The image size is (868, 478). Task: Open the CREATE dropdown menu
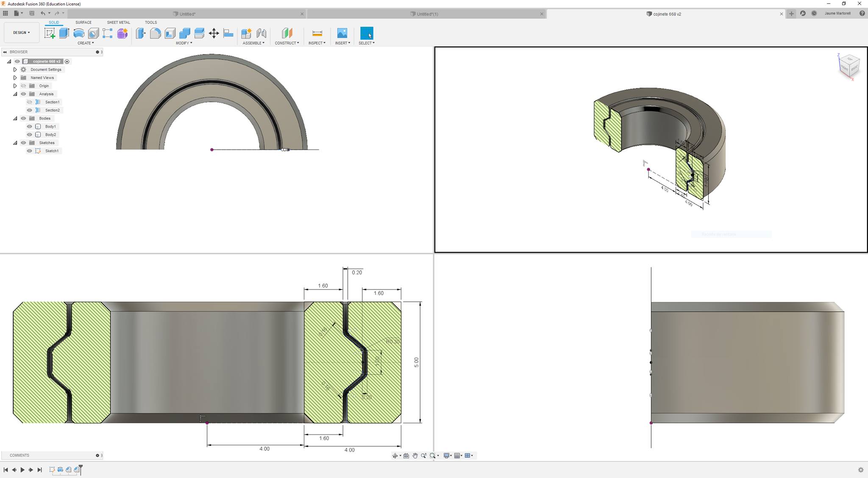86,43
